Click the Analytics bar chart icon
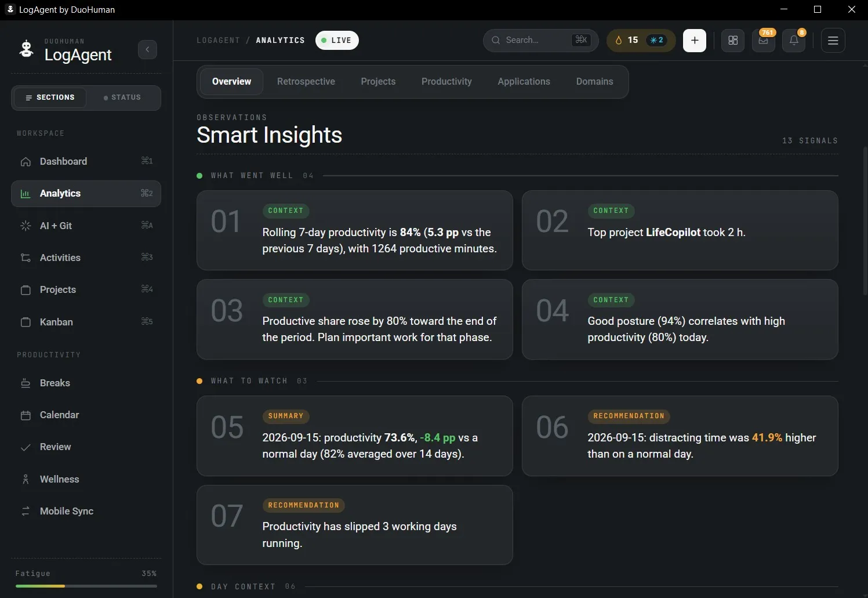Image resolution: width=868 pixels, height=598 pixels. click(x=26, y=194)
